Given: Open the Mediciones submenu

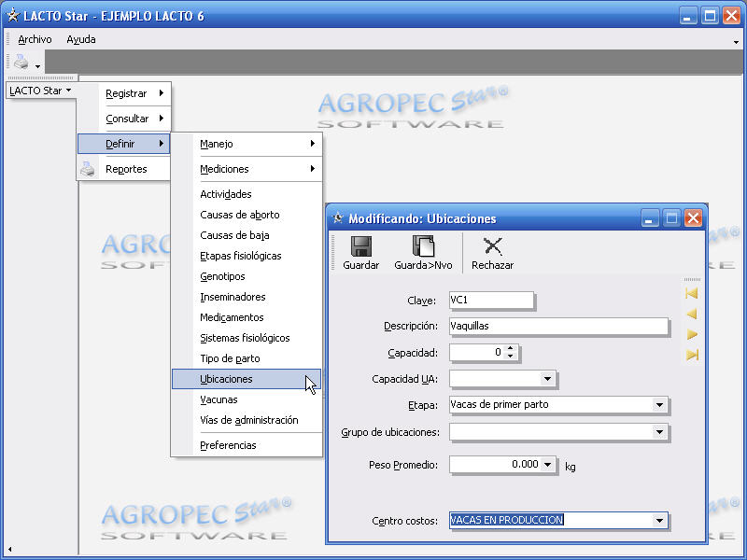Looking at the screenshot, I should [x=247, y=169].
